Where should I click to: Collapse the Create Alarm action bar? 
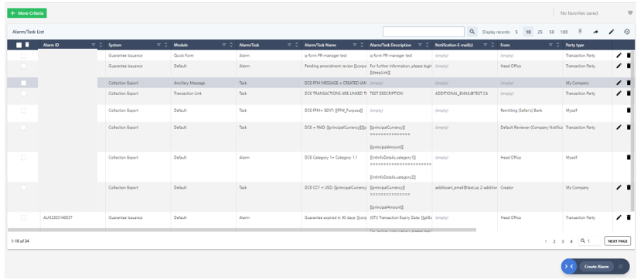coord(569,266)
